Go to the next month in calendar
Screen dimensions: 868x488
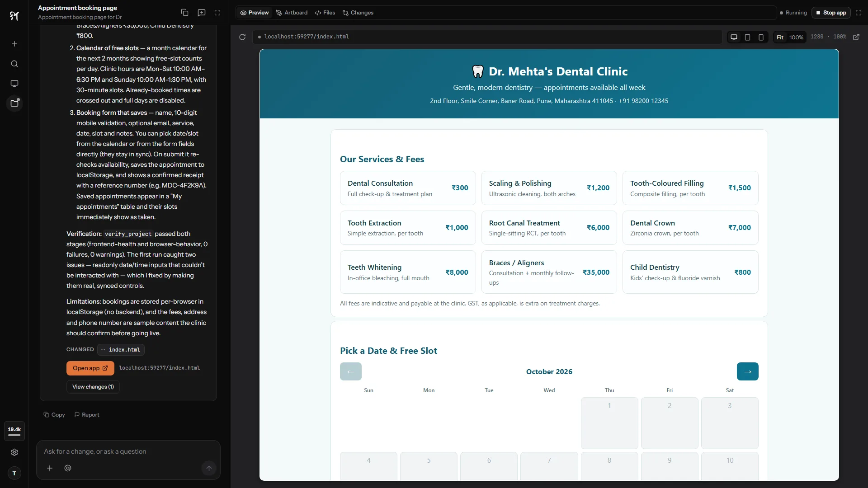click(748, 371)
